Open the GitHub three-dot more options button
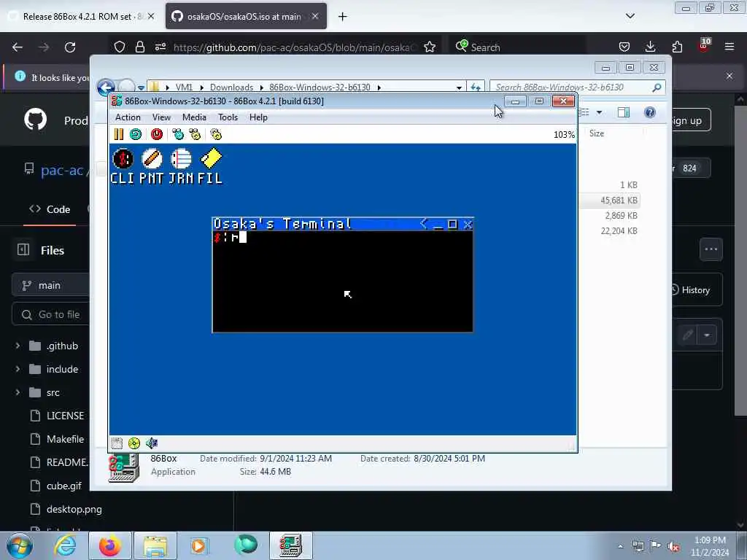747x560 pixels. (x=711, y=249)
